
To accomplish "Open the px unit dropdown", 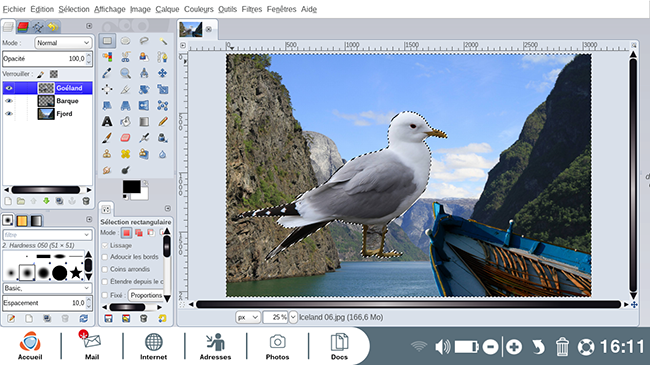I will [x=247, y=317].
